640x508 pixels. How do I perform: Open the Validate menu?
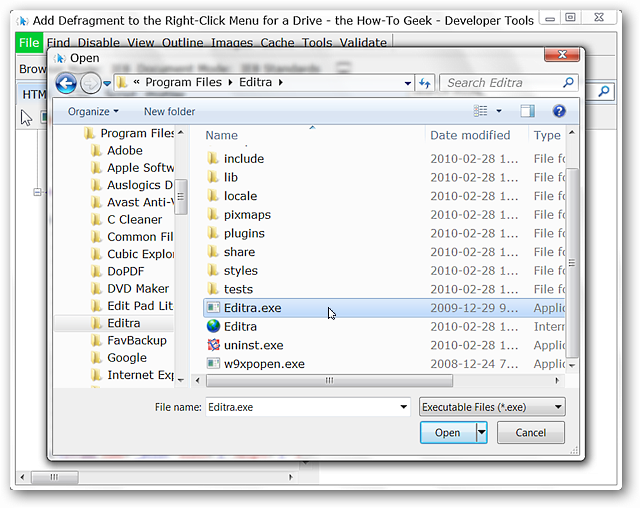pyautogui.click(x=362, y=43)
